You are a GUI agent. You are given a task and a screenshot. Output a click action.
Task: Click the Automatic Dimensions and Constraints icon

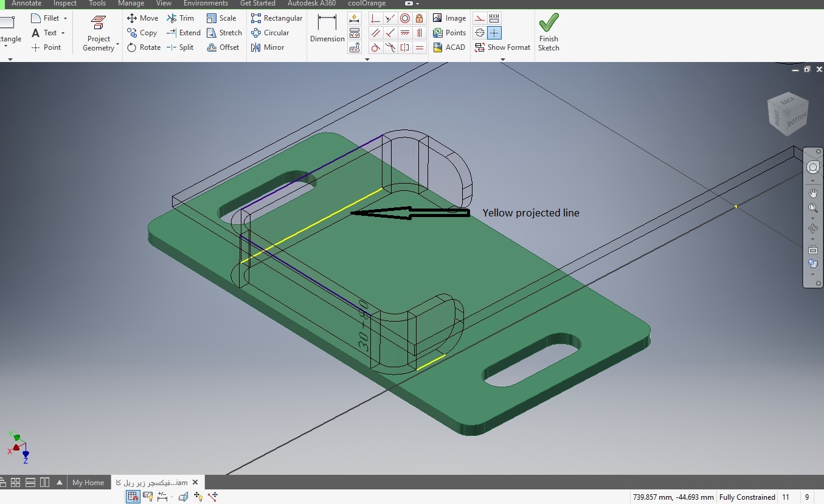355,18
